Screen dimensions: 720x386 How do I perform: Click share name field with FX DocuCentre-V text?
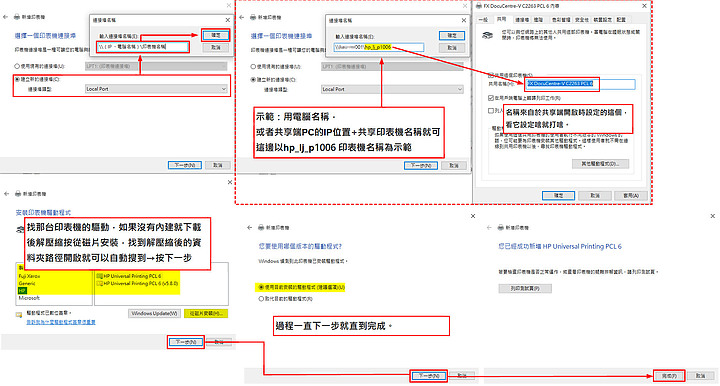(x=580, y=84)
